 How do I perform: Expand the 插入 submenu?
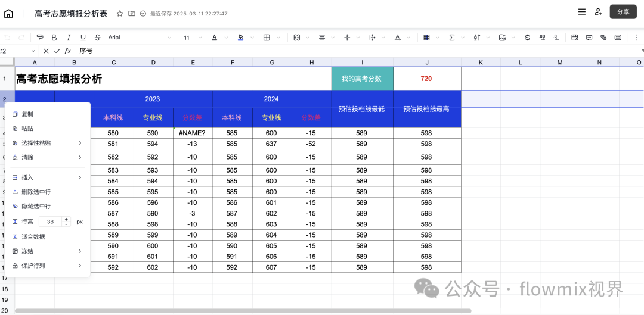[x=47, y=177]
